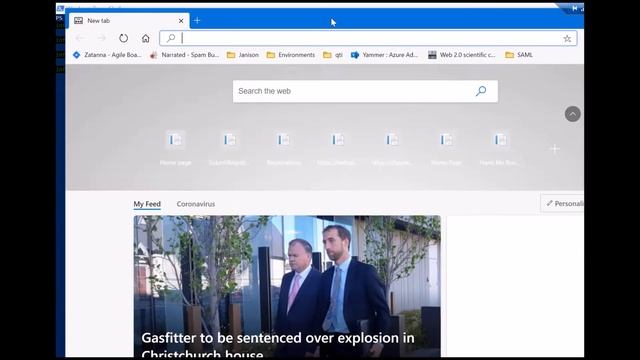Open Web 2.0 scientific bookmark
Viewport: 640px width, 360px height.
(x=462, y=55)
